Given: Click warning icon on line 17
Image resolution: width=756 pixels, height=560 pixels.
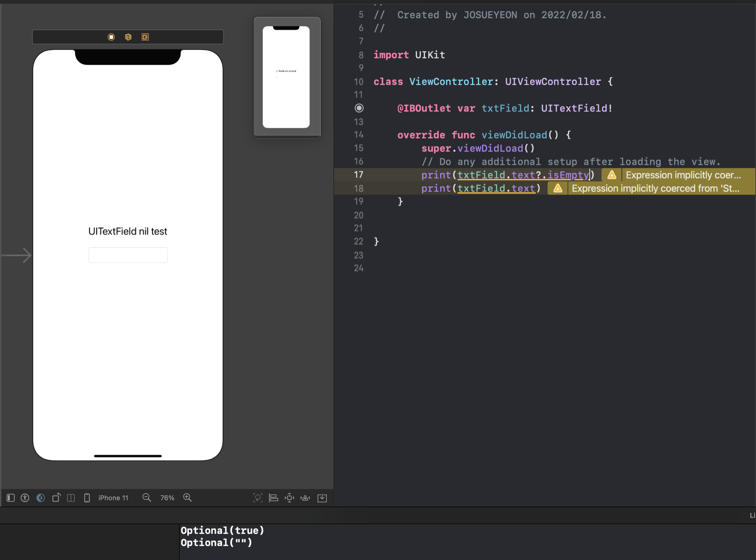Looking at the screenshot, I should (612, 175).
